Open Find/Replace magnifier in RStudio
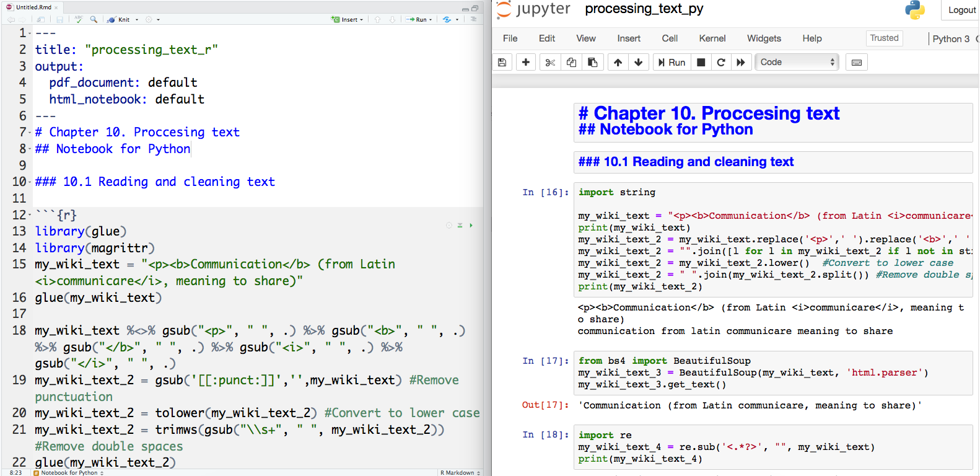980x476 pixels. tap(94, 20)
